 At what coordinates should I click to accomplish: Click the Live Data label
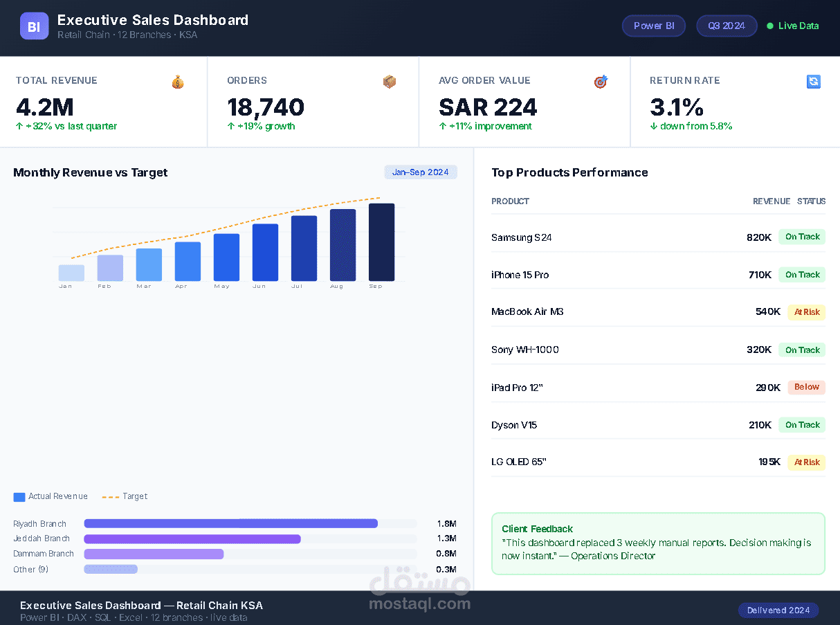[x=798, y=26]
